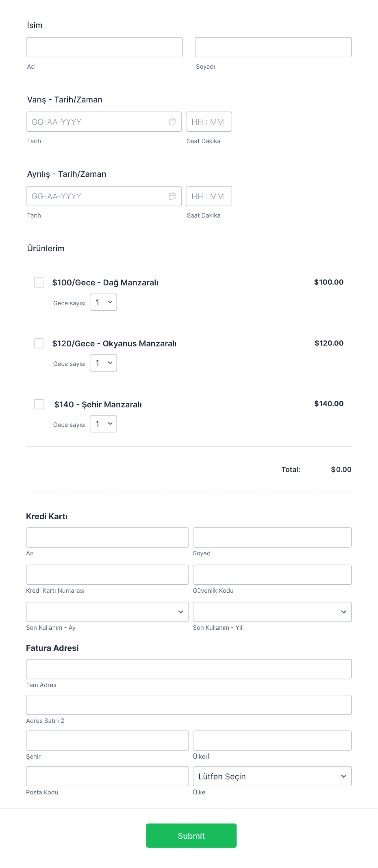Click the Güvenlik Kodu field
The height and width of the screenshot is (868, 378).
coord(272,575)
